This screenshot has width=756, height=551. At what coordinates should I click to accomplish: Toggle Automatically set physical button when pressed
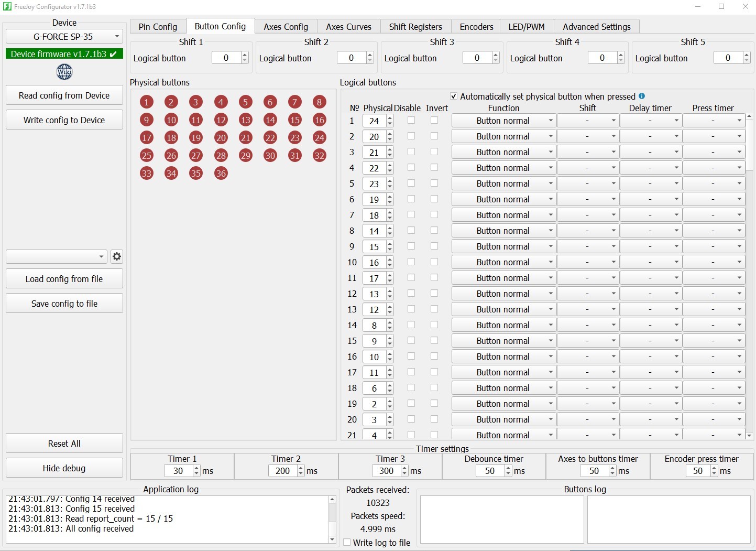coord(454,96)
